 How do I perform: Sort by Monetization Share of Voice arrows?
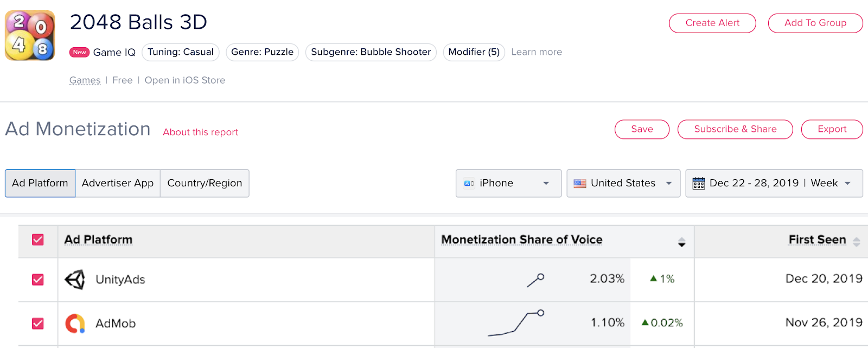click(x=682, y=242)
